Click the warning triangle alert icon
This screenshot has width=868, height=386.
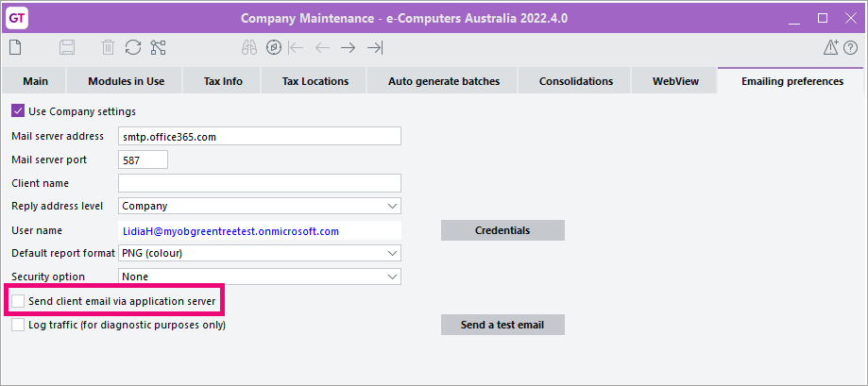[831, 47]
